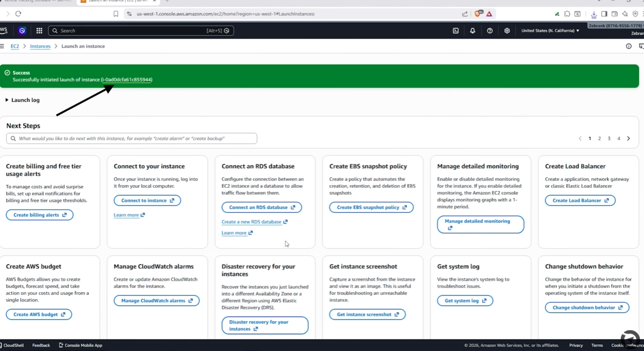Go to the next page of Next Steps
Image resolution: width=644 pixels, height=351 pixels.
[x=628, y=139]
